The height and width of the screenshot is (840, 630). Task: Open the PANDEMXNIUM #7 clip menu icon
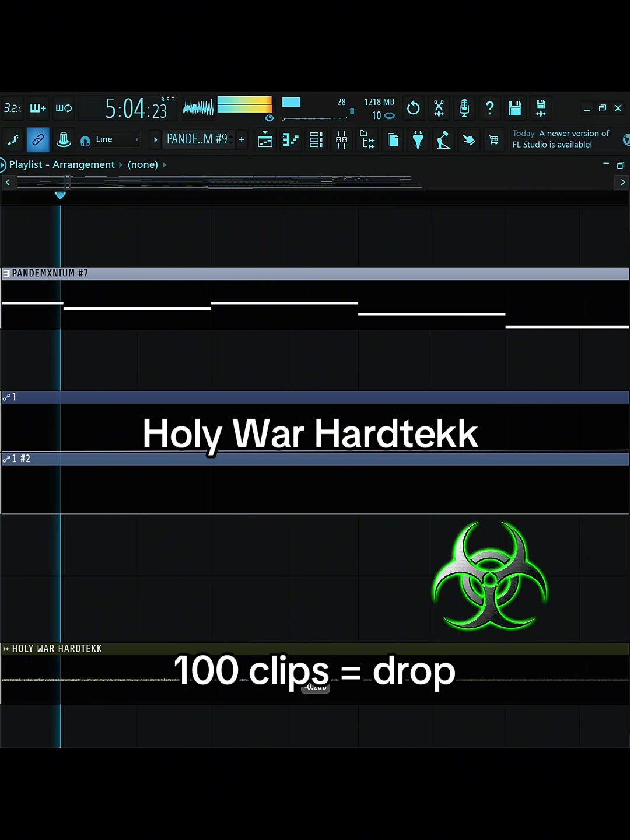[x=6, y=274]
